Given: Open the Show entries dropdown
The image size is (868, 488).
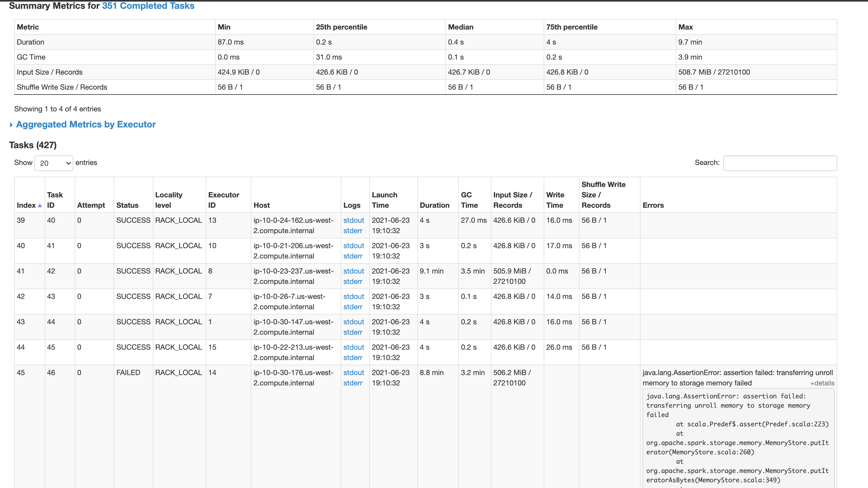Looking at the screenshot, I should (x=54, y=163).
